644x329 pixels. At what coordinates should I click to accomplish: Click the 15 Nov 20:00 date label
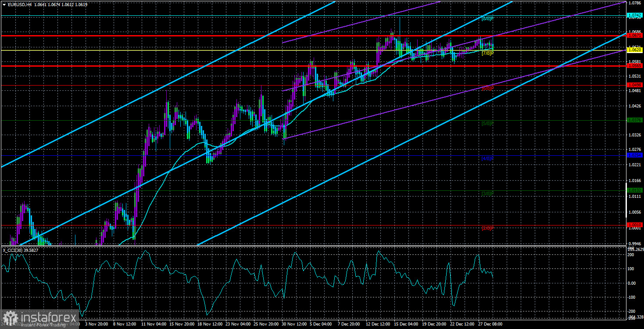(181, 324)
